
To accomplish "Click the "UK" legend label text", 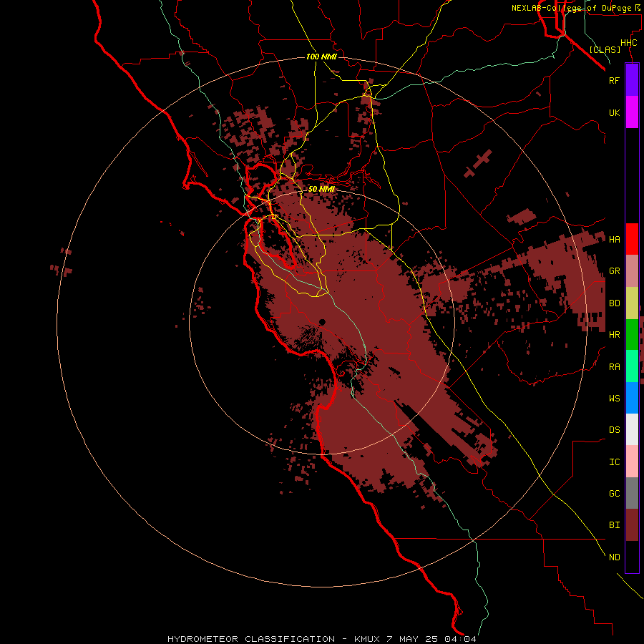I will [x=614, y=113].
